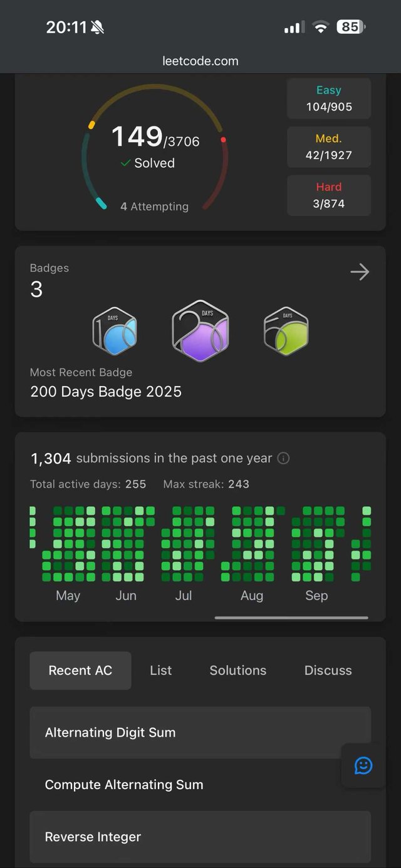Click the heatmap horizontal scrollbar
This screenshot has width=401, height=868.
pyautogui.click(x=291, y=618)
